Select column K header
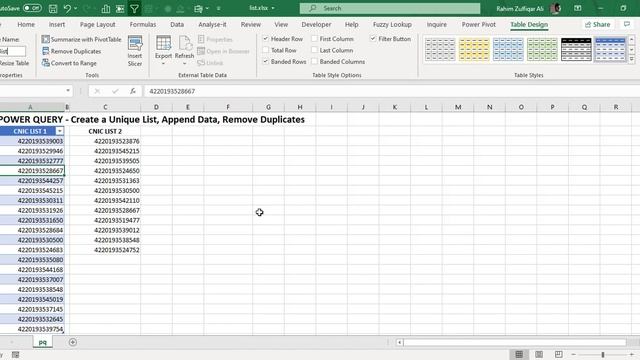The image size is (640, 360). [394, 107]
